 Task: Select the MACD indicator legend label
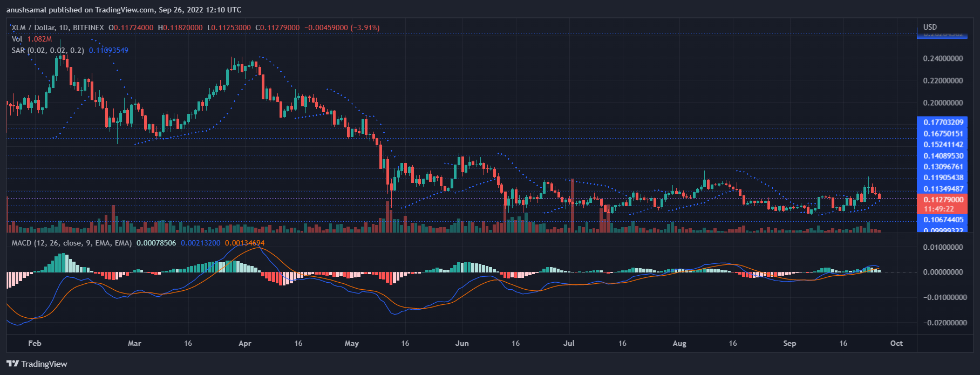pos(71,243)
